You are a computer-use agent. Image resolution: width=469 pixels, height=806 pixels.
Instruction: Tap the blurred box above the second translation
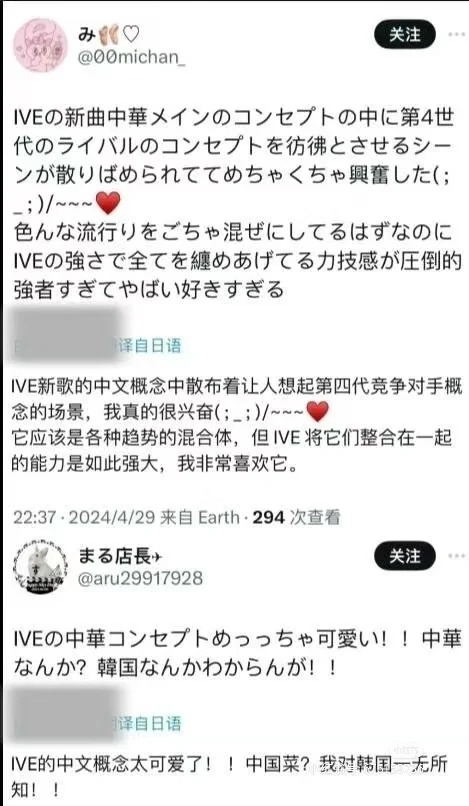click(66, 715)
